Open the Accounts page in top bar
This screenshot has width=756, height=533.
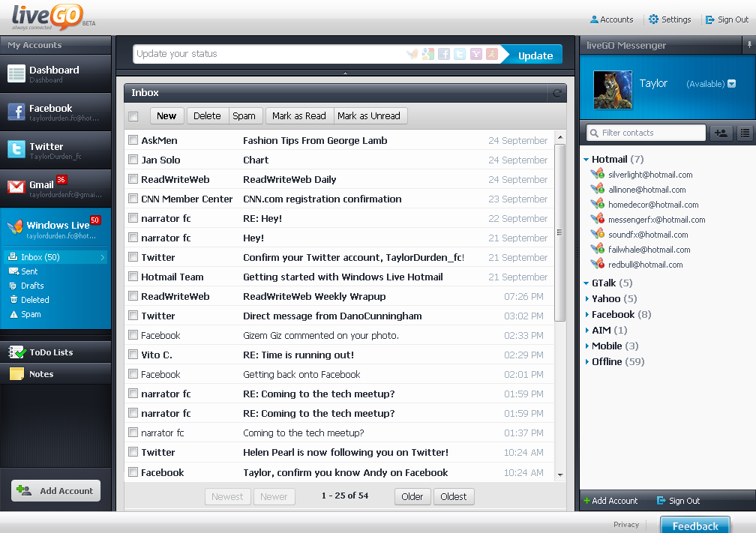pos(612,19)
